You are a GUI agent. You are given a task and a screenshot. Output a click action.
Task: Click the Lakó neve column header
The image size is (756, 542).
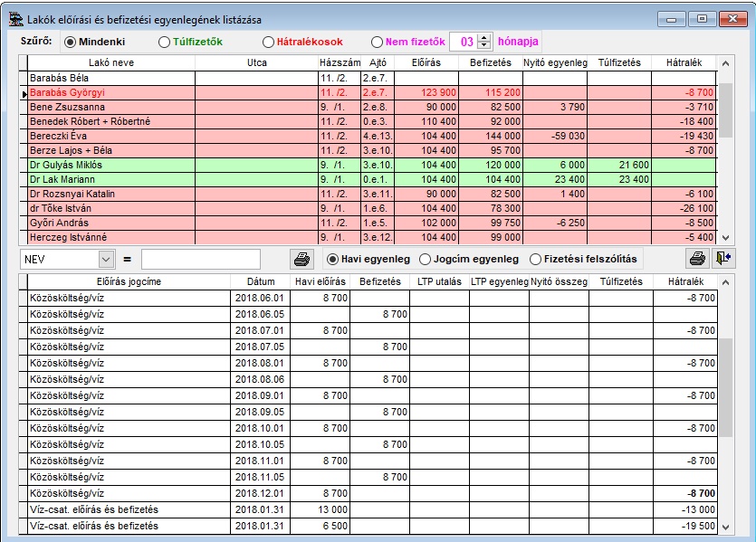(x=111, y=62)
